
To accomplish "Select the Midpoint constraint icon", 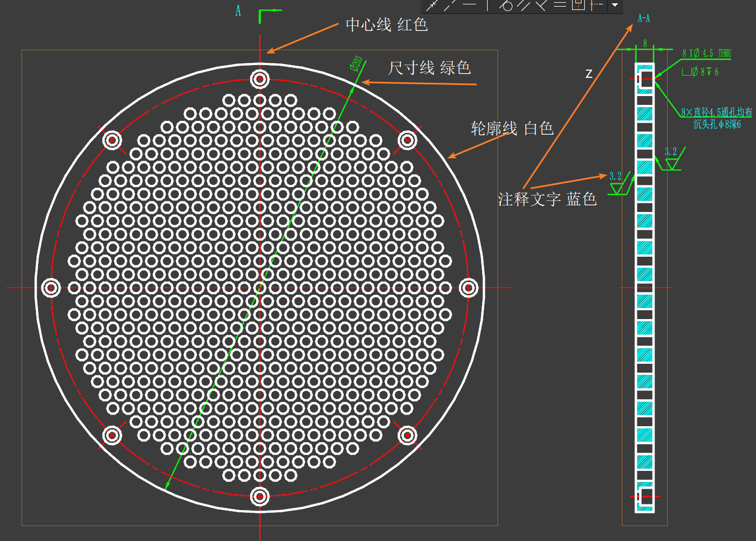I will [x=596, y=5].
